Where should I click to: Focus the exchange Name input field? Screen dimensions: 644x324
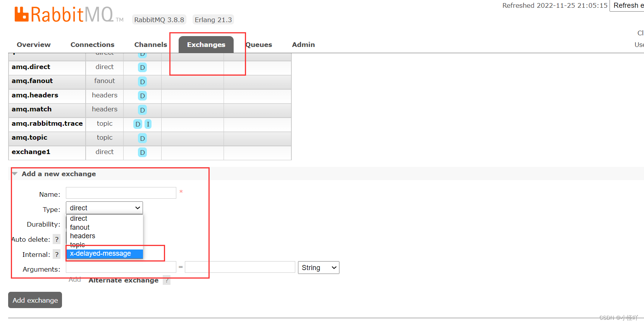coord(121,193)
